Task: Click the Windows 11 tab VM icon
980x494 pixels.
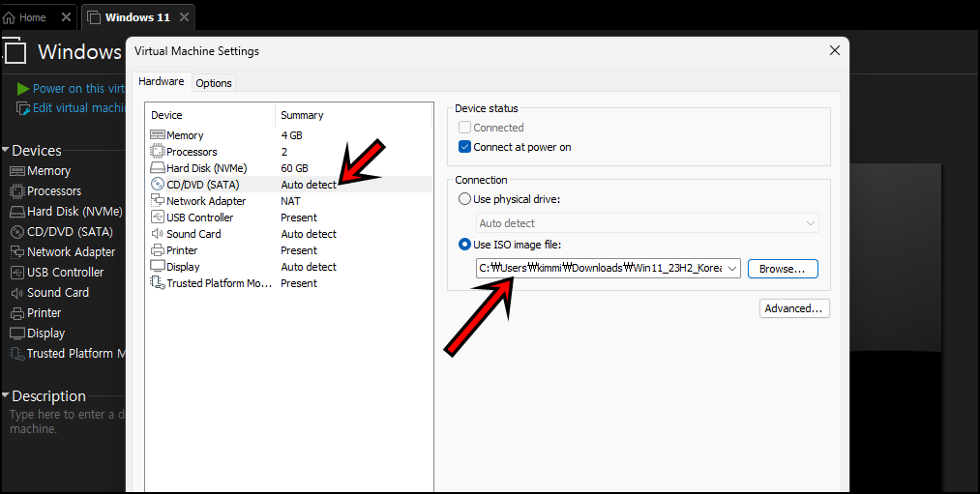Action: pos(94,17)
